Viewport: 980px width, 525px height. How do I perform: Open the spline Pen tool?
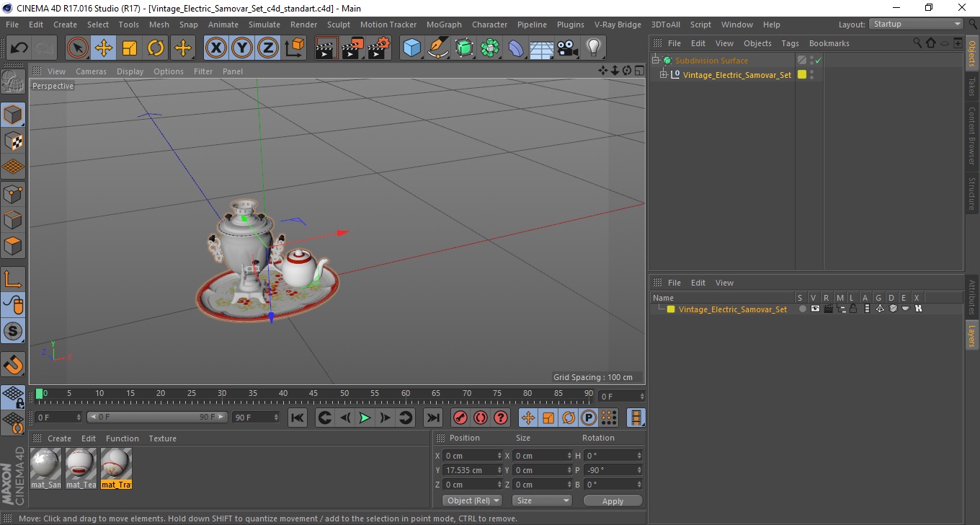[438, 48]
